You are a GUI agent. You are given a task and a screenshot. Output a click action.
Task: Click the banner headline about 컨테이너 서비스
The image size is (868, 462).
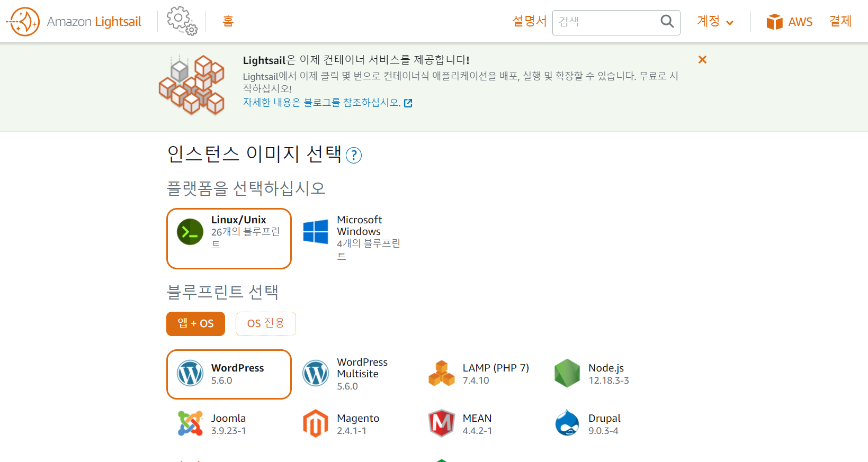click(356, 60)
